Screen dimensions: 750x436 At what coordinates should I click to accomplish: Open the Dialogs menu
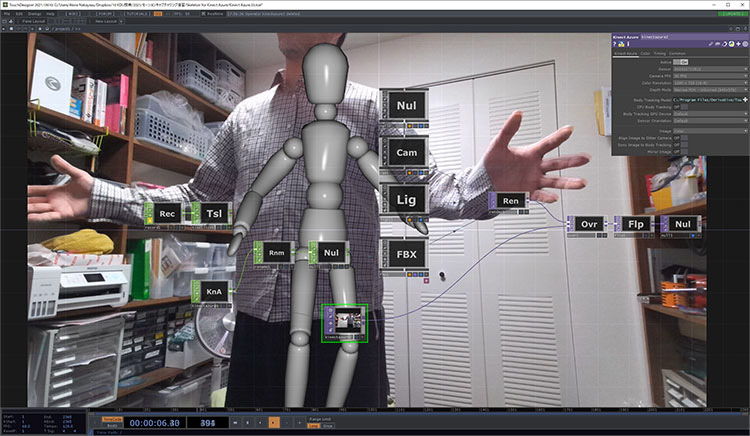[34, 14]
